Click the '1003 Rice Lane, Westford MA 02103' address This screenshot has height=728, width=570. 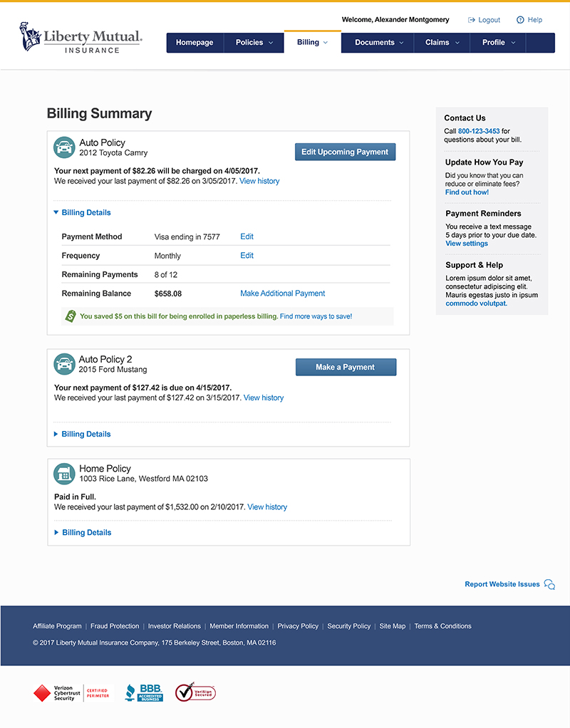click(x=143, y=479)
